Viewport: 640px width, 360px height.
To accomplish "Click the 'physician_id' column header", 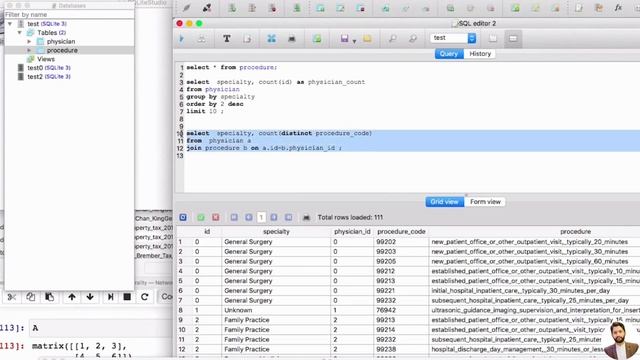I will 352,231.
